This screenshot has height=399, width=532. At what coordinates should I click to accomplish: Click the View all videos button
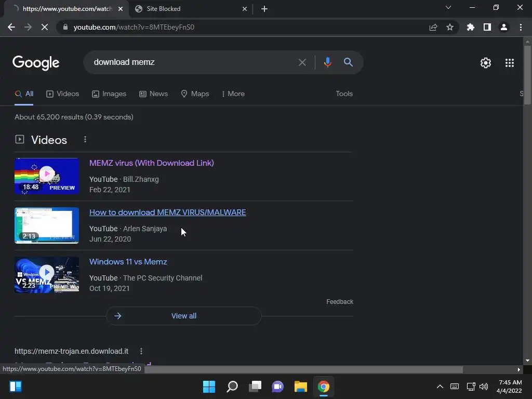coord(183,316)
